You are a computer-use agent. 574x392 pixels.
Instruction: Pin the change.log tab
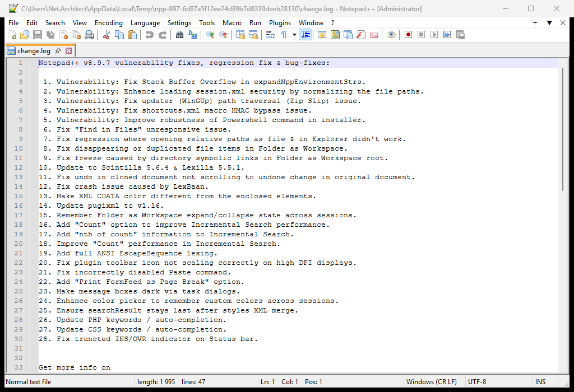pyautogui.click(x=58, y=50)
